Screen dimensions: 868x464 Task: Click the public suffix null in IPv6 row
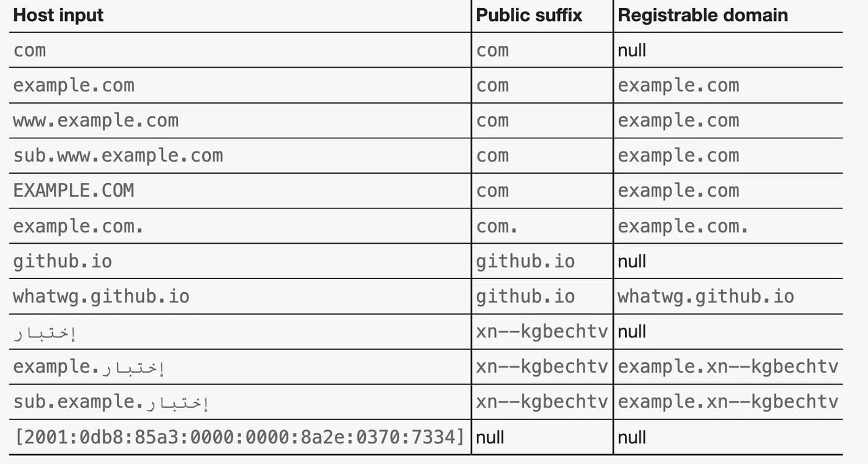[x=490, y=437]
